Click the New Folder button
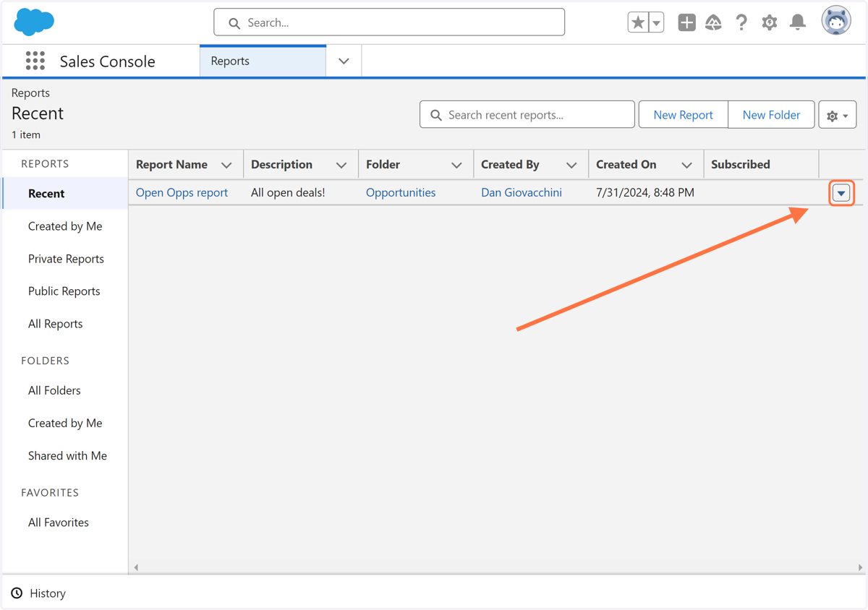868x610 pixels. pyautogui.click(x=771, y=115)
